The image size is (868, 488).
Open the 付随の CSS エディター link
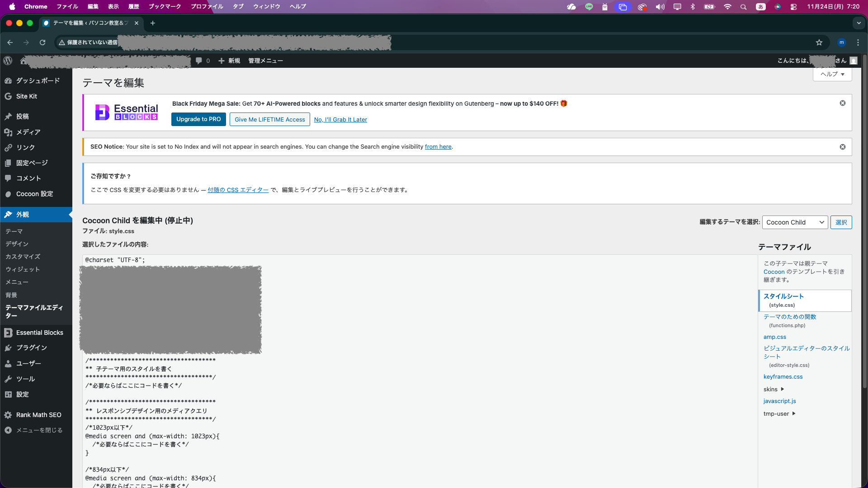click(238, 190)
